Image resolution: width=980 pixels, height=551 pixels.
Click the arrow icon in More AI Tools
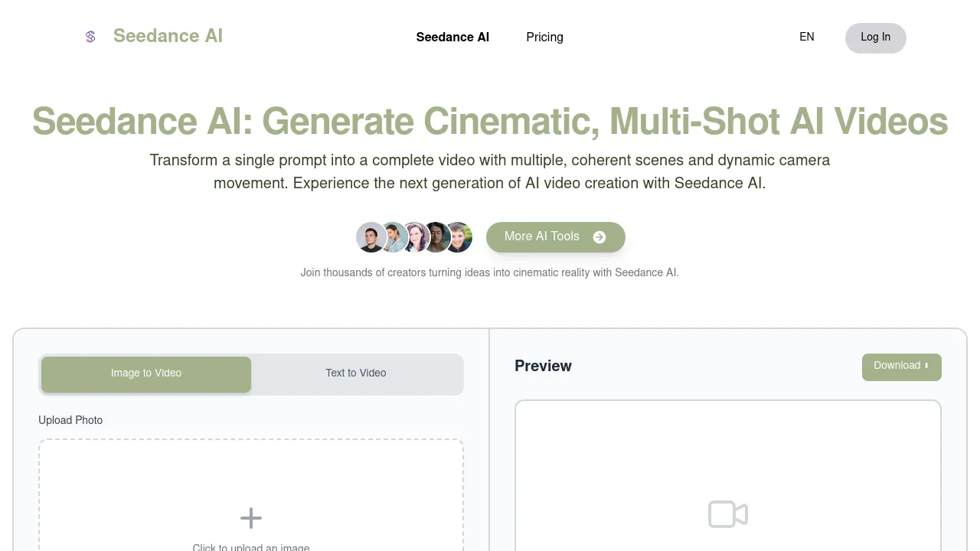tap(599, 237)
